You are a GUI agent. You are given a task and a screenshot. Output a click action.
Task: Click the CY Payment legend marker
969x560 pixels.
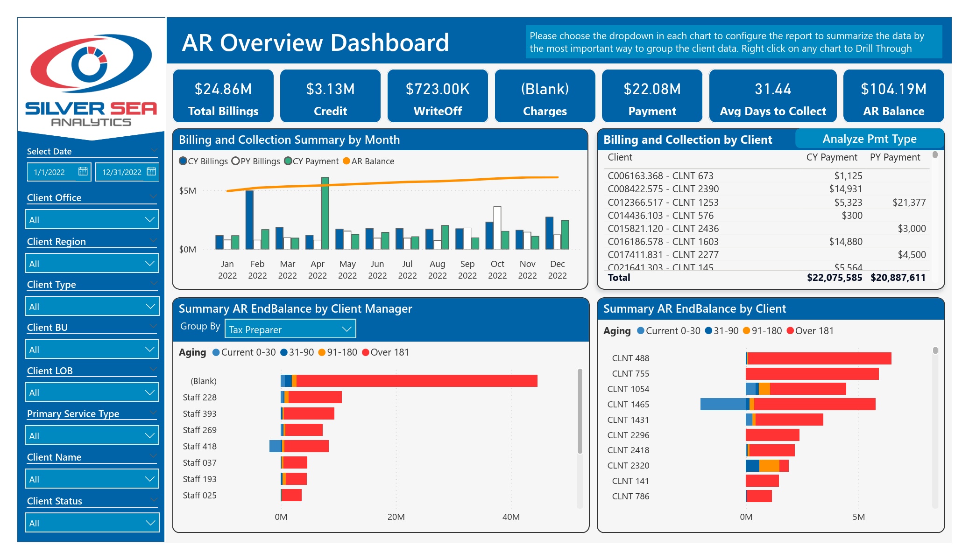[x=288, y=161]
